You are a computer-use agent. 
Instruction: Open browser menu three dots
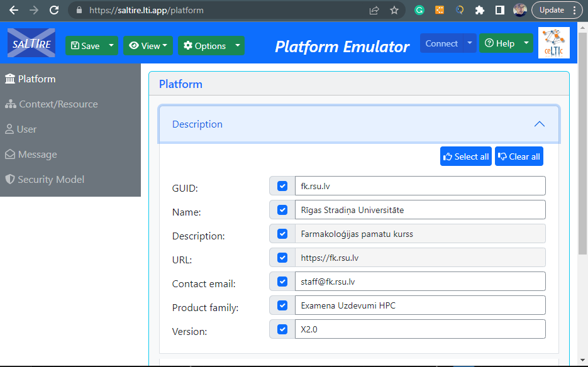click(x=575, y=10)
